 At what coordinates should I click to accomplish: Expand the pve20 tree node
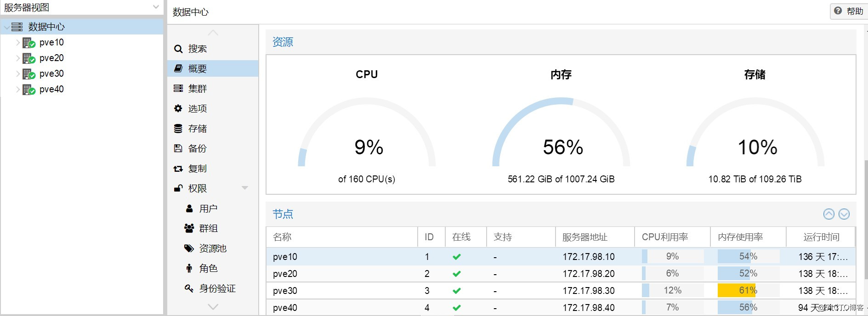click(x=18, y=58)
